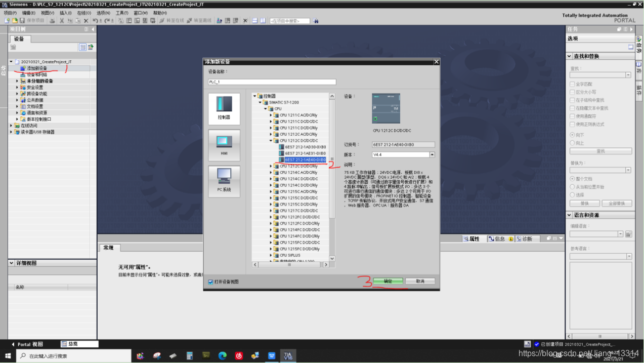The width and height of the screenshot is (644, 363).
Task: Click the binoculars search icon in toolbar
Action: (x=316, y=21)
